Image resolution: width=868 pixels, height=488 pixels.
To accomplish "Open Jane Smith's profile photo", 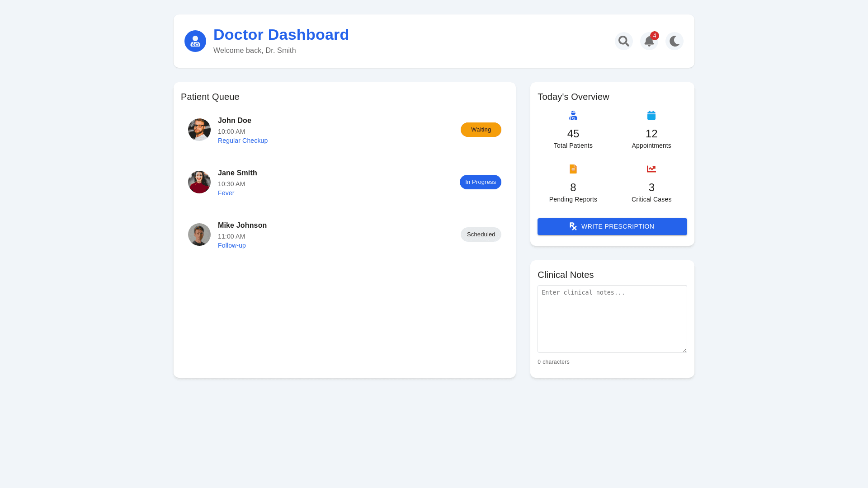I will pyautogui.click(x=199, y=182).
